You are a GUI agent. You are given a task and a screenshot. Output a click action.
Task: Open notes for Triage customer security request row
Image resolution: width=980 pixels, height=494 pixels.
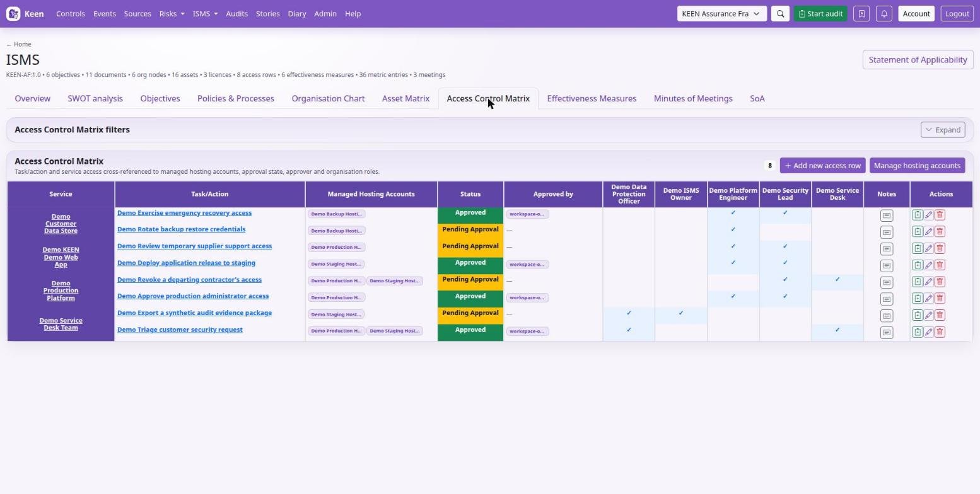pos(886,333)
